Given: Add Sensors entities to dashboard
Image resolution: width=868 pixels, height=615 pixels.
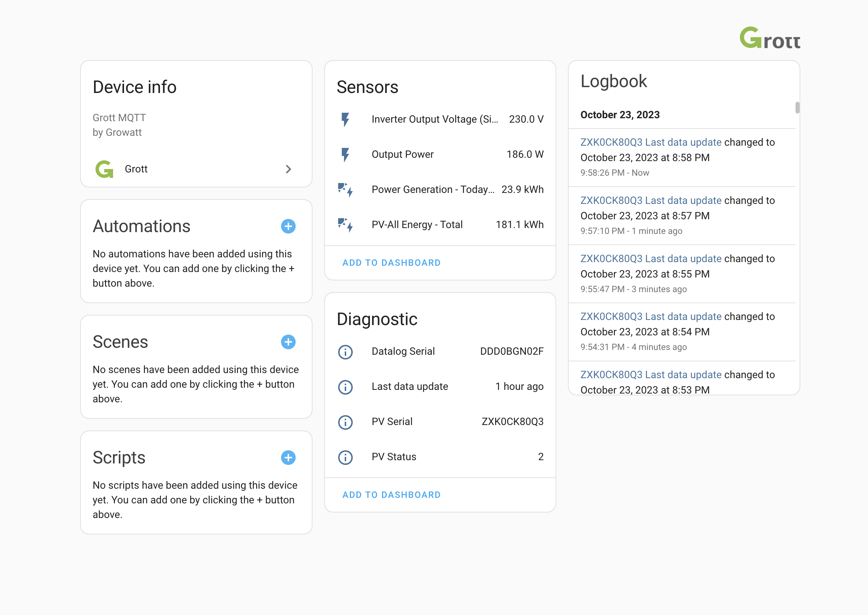Looking at the screenshot, I should pyautogui.click(x=391, y=263).
